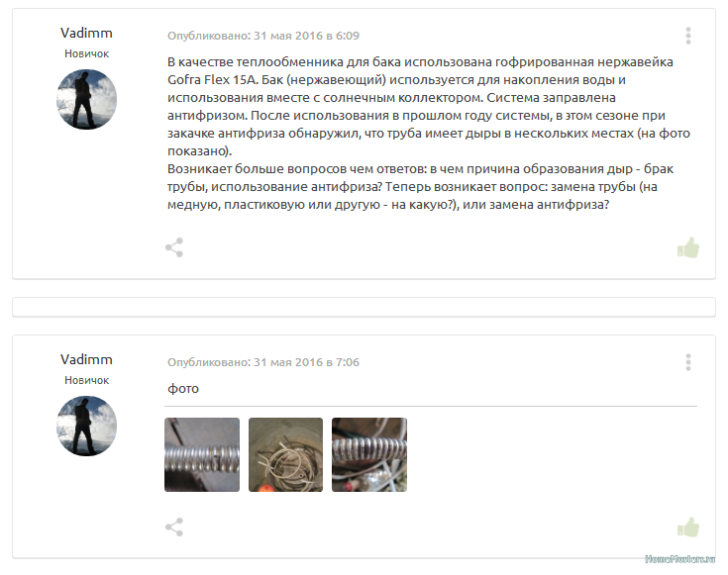Screen dimensions: 728x575
Task: Open the middle thumbnail showing the coiled pipe in the tank
Action: pos(285,454)
